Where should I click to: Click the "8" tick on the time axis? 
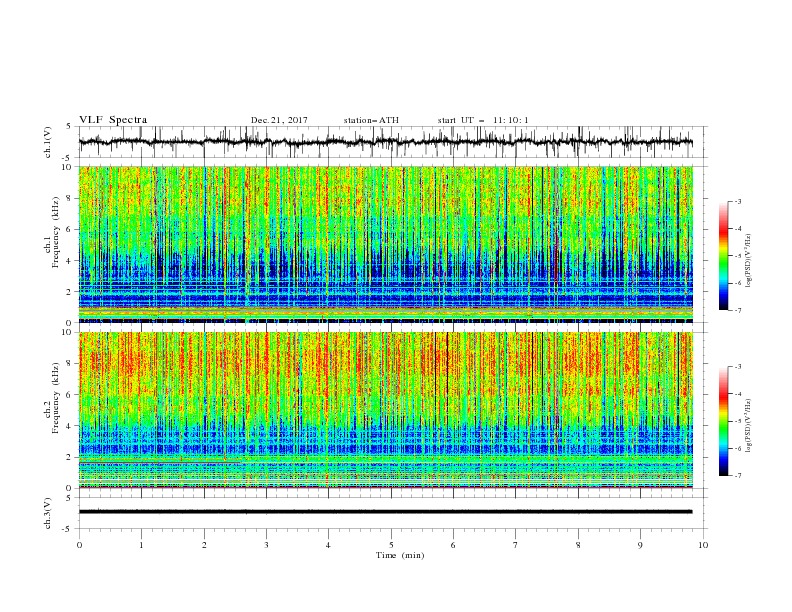578,545
